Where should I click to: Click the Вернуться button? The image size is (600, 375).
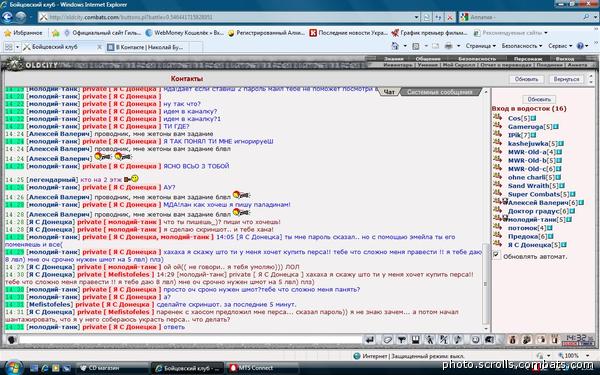pos(566,79)
